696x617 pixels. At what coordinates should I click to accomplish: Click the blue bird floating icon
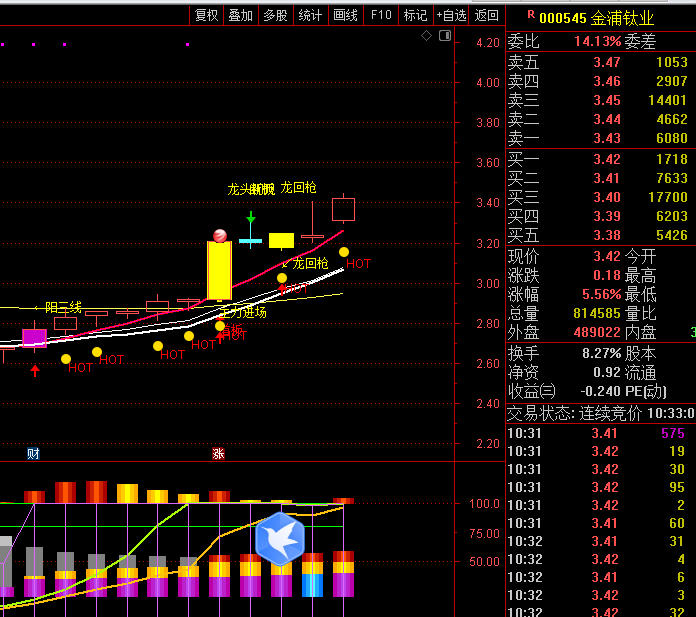coord(280,538)
